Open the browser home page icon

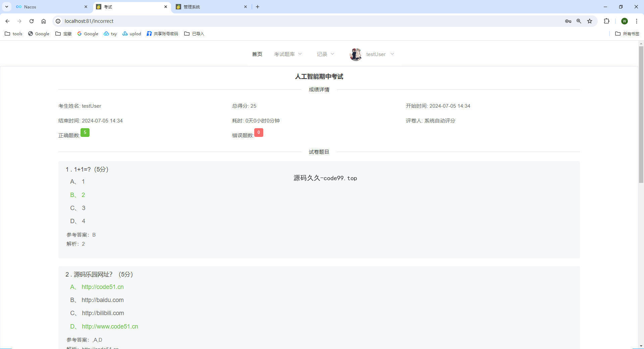coord(44,21)
